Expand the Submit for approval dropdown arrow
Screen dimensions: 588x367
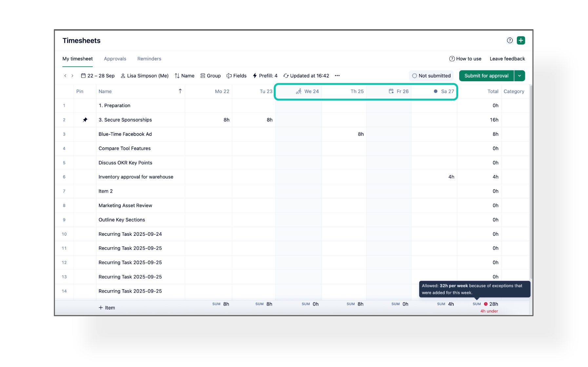[x=519, y=76]
